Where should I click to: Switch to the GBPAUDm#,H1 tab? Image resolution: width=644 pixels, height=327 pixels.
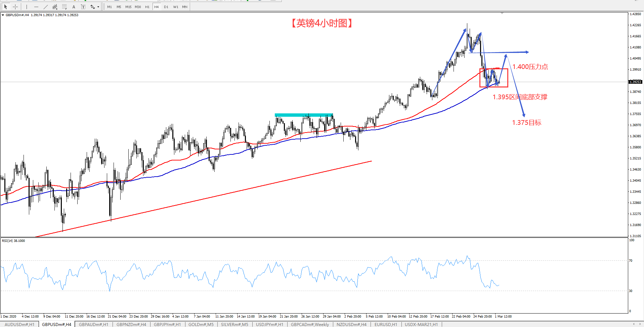[x=94, y=324]
